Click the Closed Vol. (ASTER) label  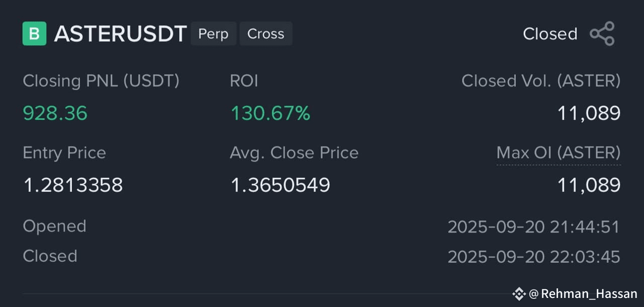[541, 81]
